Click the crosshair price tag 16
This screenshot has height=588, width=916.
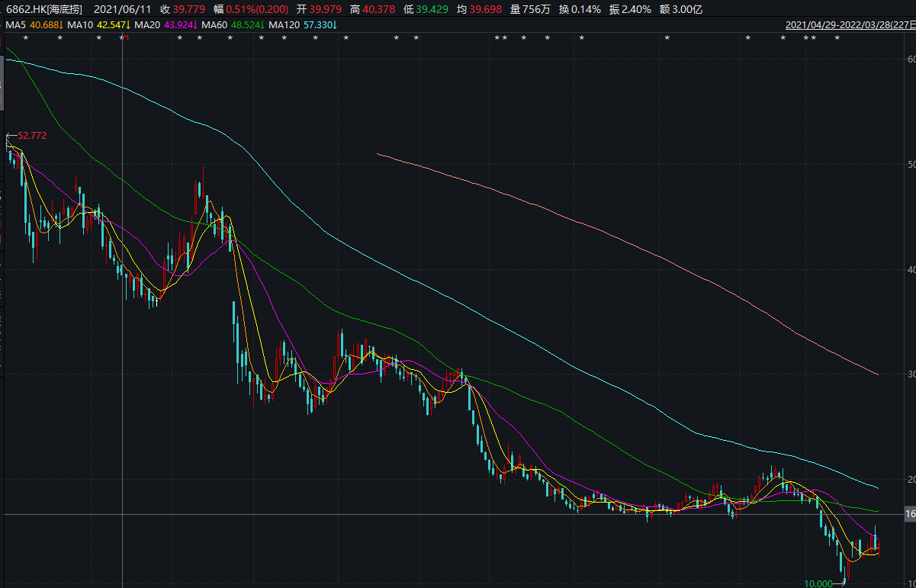tap(909, 514)
